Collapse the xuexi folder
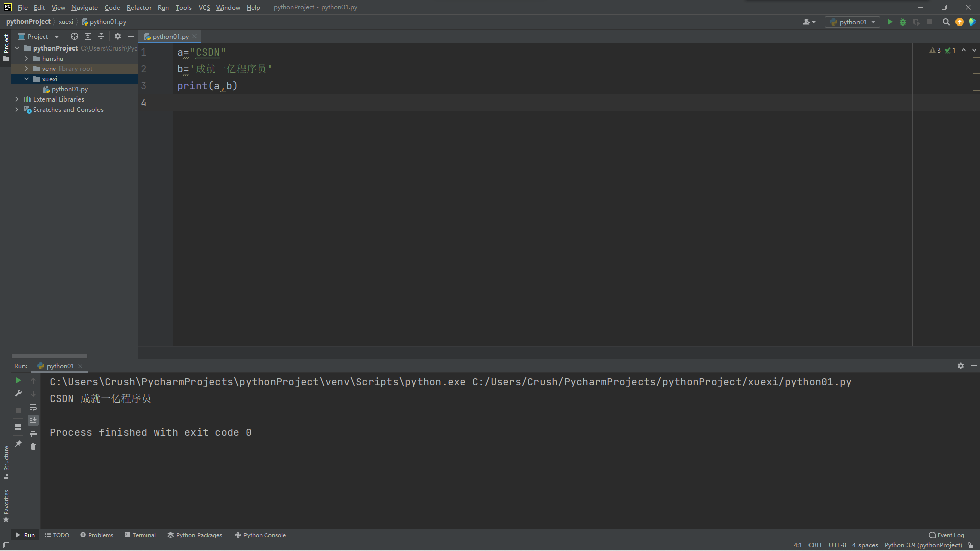The height and width of the screenshot is (551, 980). [26, 79]
